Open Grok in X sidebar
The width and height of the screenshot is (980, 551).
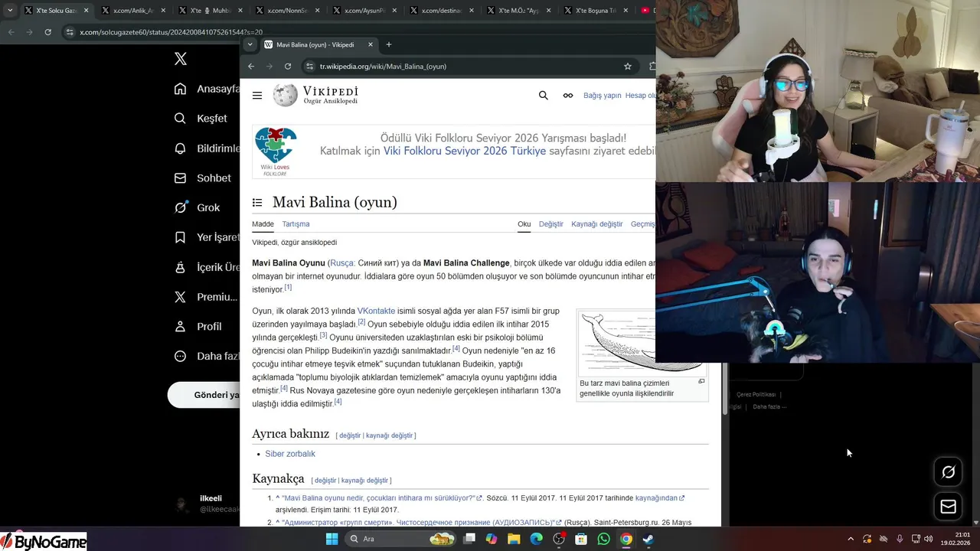pyautogui.click(x=198, y=208)
